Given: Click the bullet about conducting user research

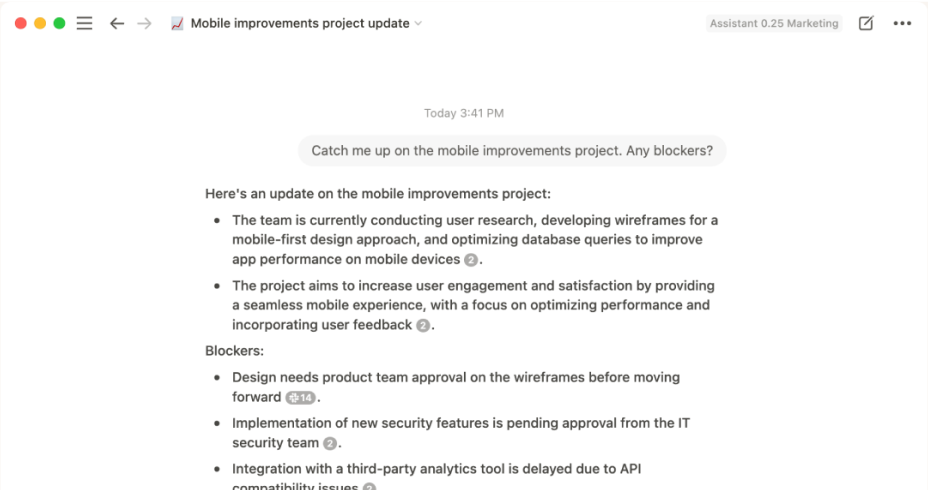Looking at the screenshot, I should coord(475,240).
